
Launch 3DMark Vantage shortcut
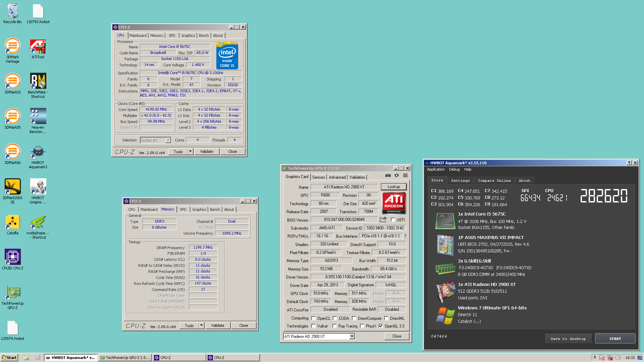[x=12, y=51]
